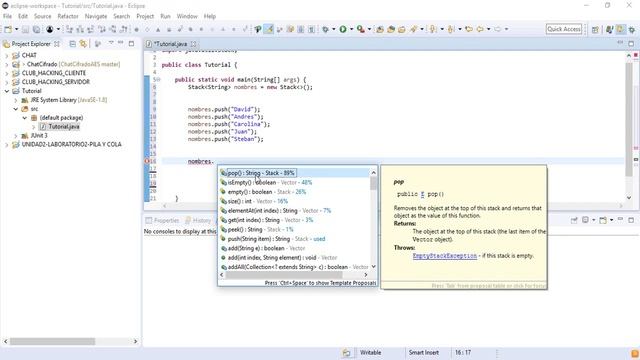Click the status bar icon left of Writable
Viewport: 640px width, 360px height.
[346, 353]
